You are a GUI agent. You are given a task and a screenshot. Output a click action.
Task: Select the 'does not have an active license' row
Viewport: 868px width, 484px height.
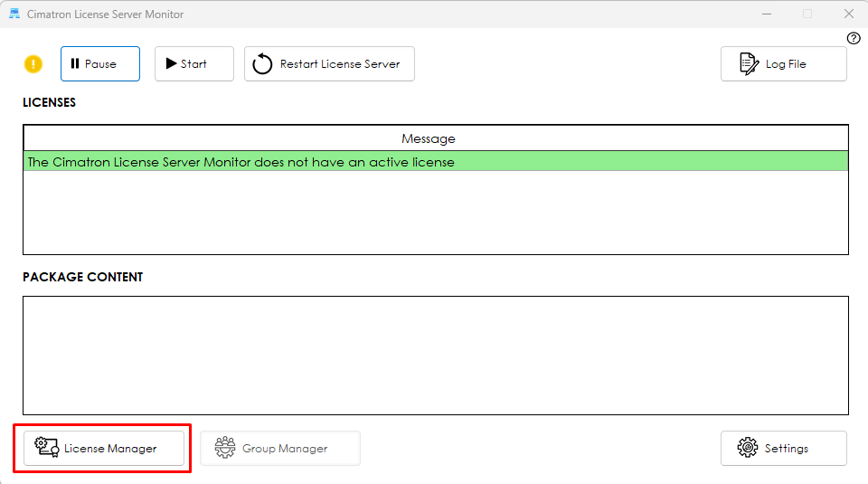436,162
